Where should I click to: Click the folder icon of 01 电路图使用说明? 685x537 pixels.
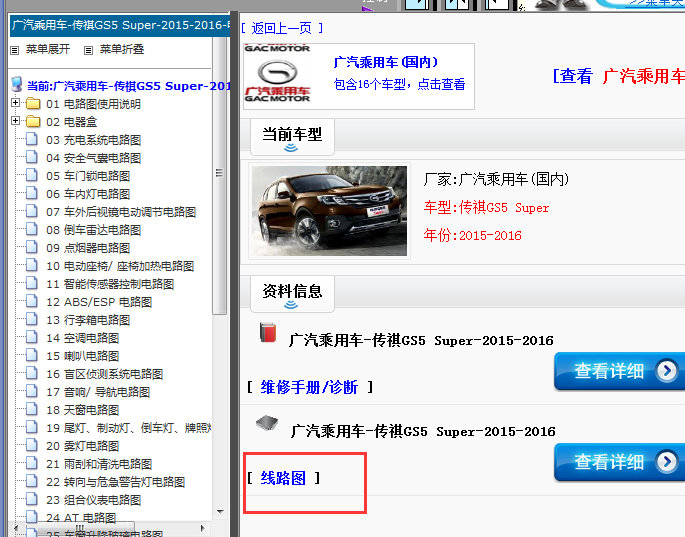33,104
